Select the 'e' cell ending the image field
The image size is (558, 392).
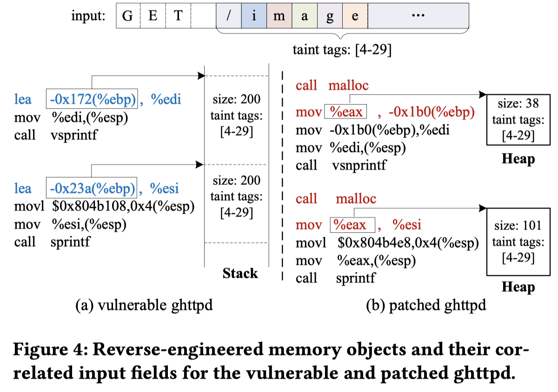tap(355, 15)
